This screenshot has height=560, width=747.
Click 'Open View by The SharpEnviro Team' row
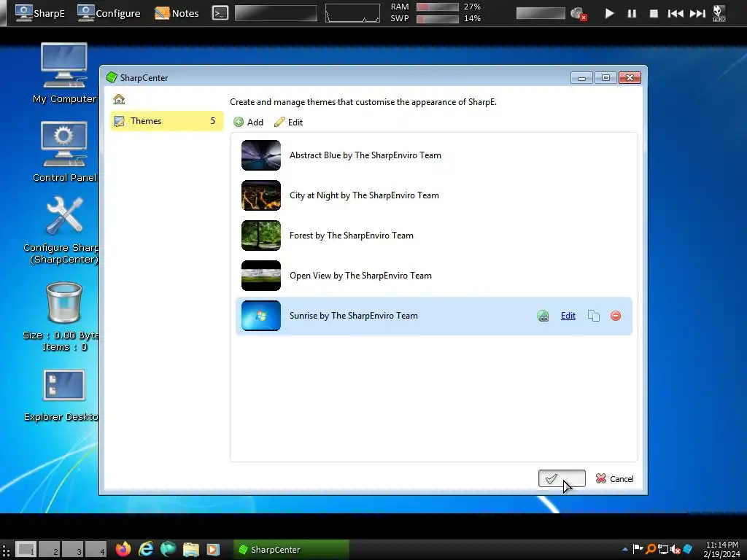[433, 275]
